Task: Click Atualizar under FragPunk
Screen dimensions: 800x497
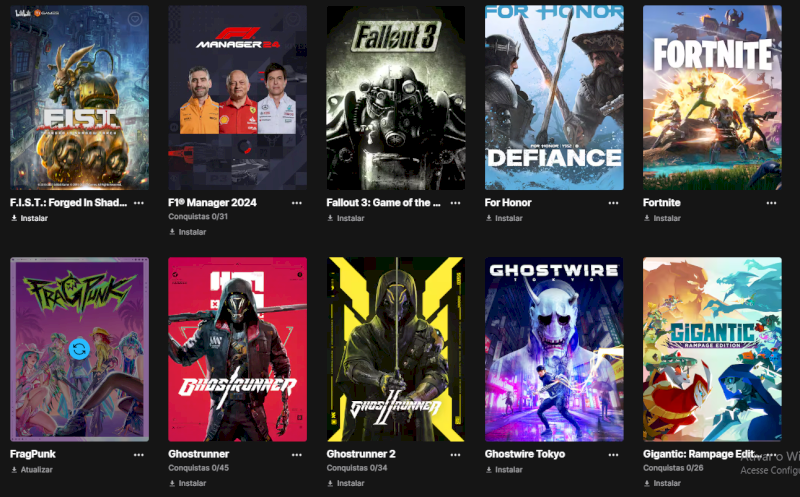Action: [32, 469]
